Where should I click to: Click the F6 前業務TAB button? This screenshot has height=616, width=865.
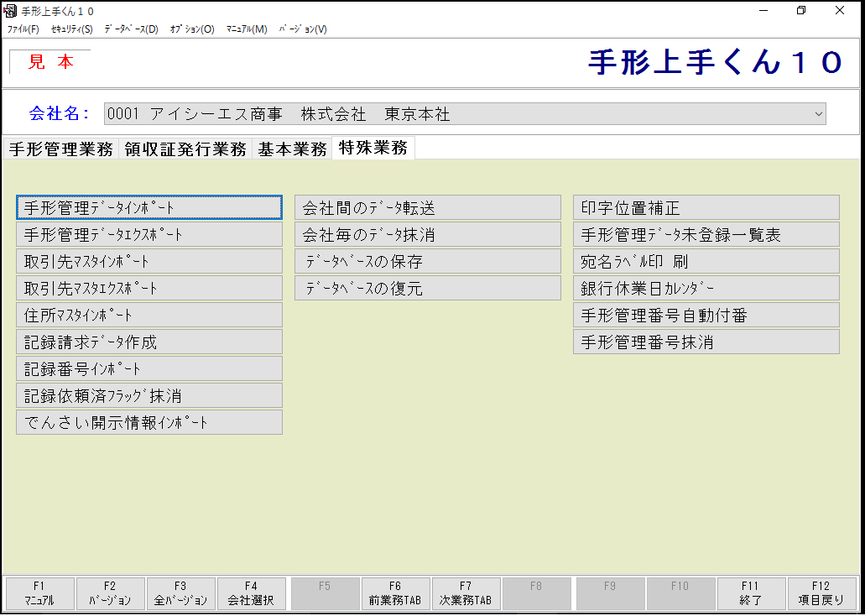[395, 594]
